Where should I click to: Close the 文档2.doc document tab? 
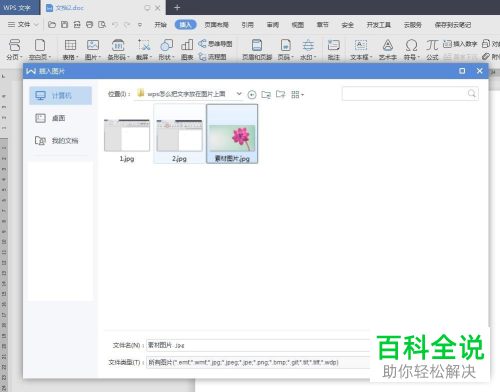click(158, 8)
